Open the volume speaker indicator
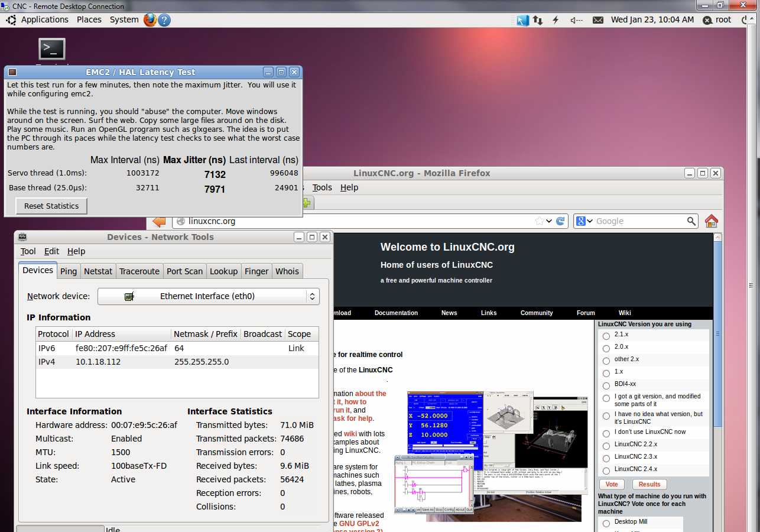The width and height of the screenshot is (760, 532). pos(576,20)
